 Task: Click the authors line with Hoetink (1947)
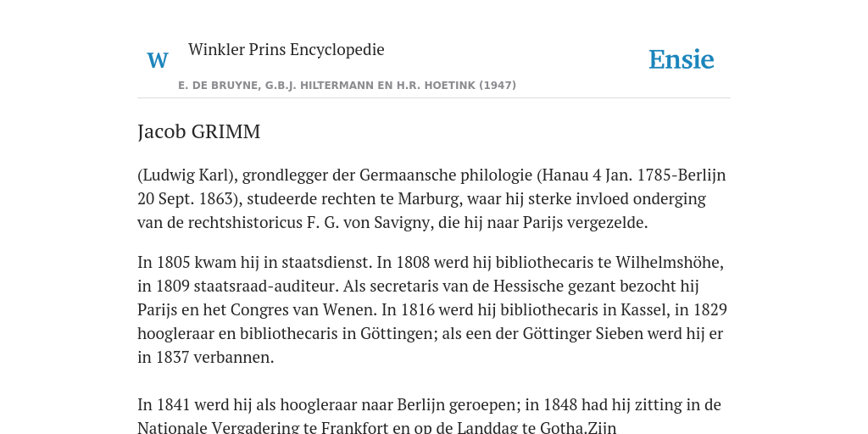click(x=347, y=86)
